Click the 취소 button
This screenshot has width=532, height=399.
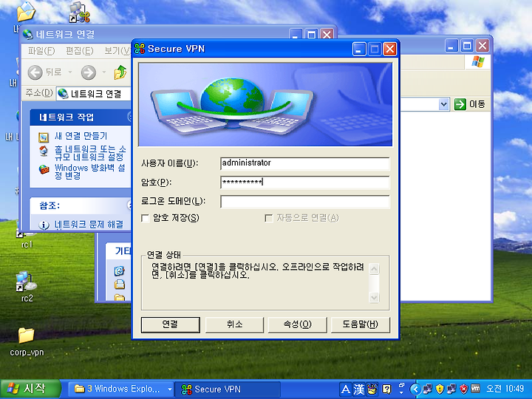click(234, 324)
